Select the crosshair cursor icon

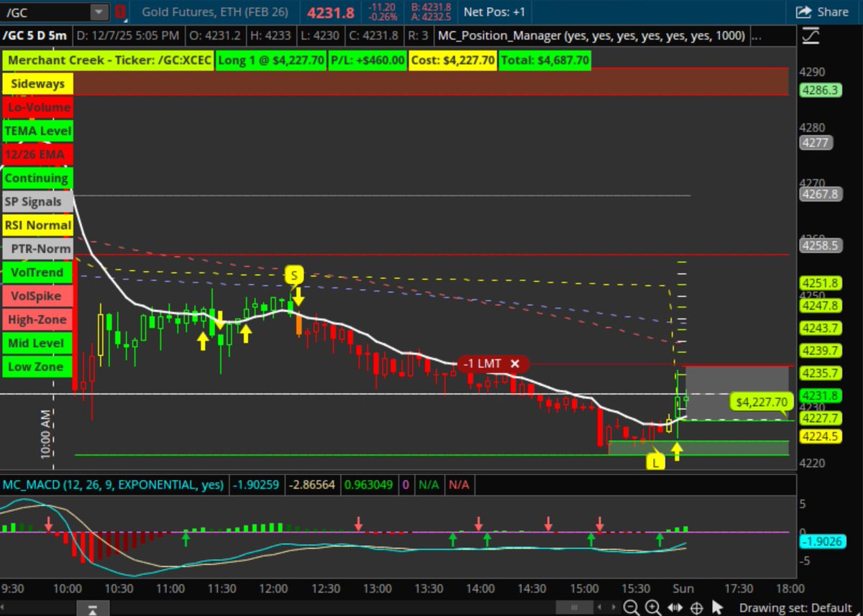point(696,607)
